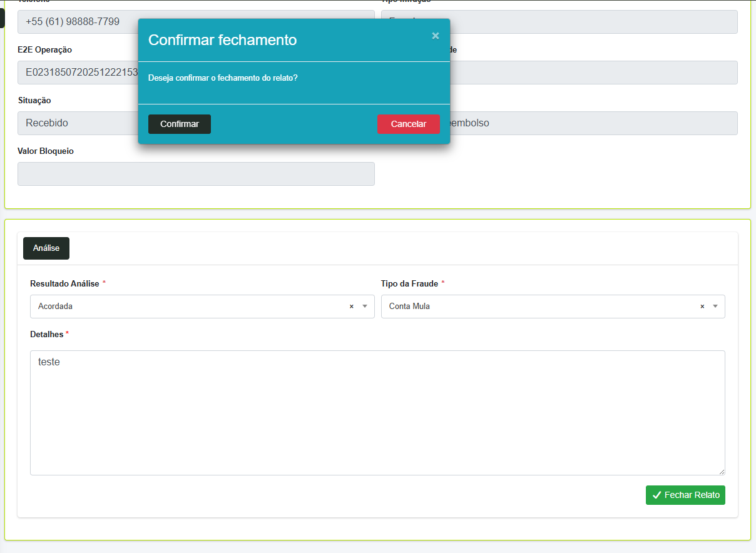Clear the Resultado Análise selection

[351, 307]
